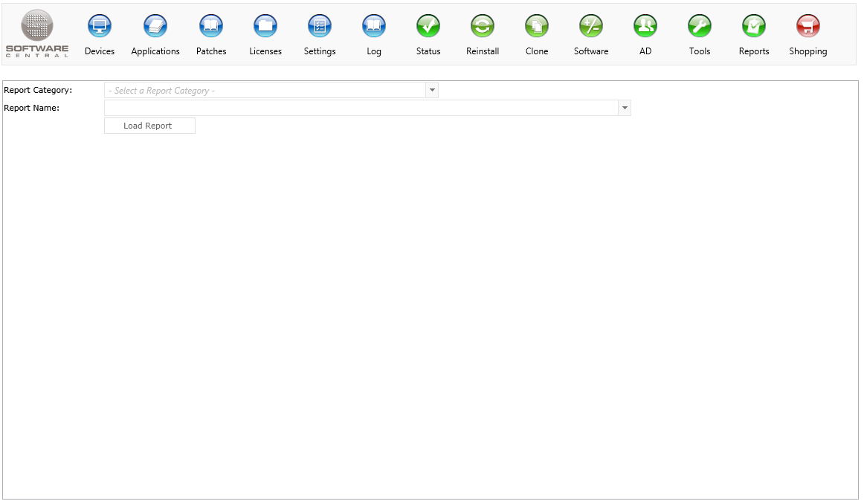
Task: Select the Licenses folder icon
Action: click(265, 27)
